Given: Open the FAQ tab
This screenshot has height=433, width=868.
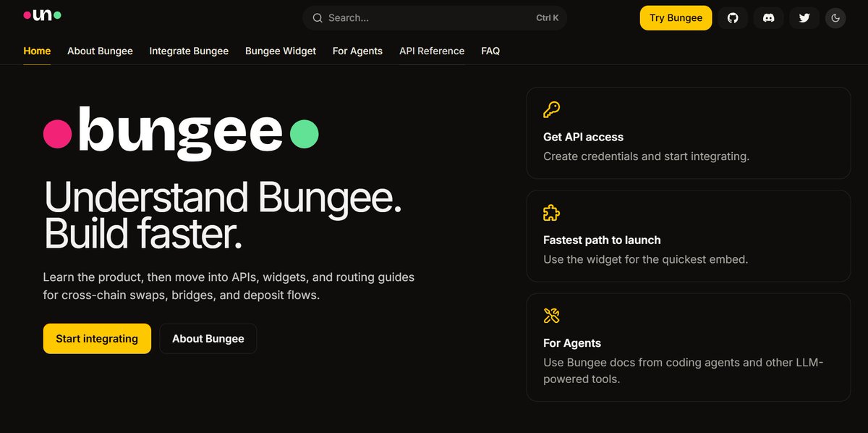Looking at the screenshot, I should coord(490,51).
